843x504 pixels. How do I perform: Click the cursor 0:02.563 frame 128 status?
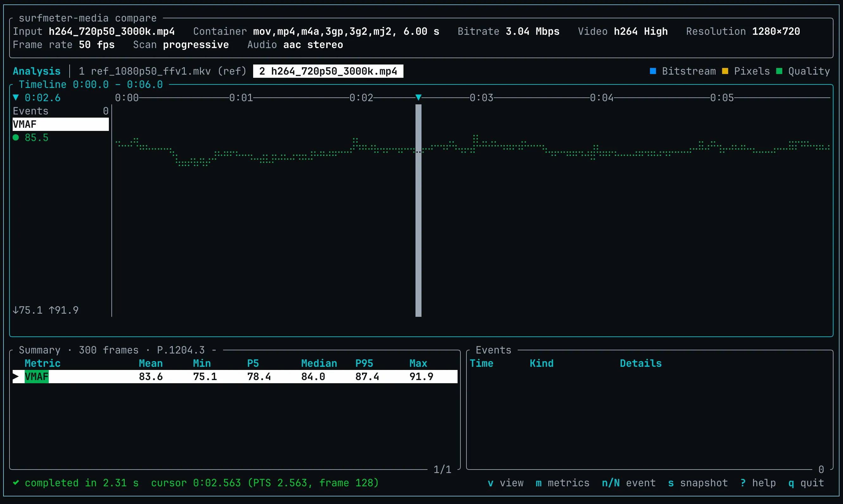(265, 483)
